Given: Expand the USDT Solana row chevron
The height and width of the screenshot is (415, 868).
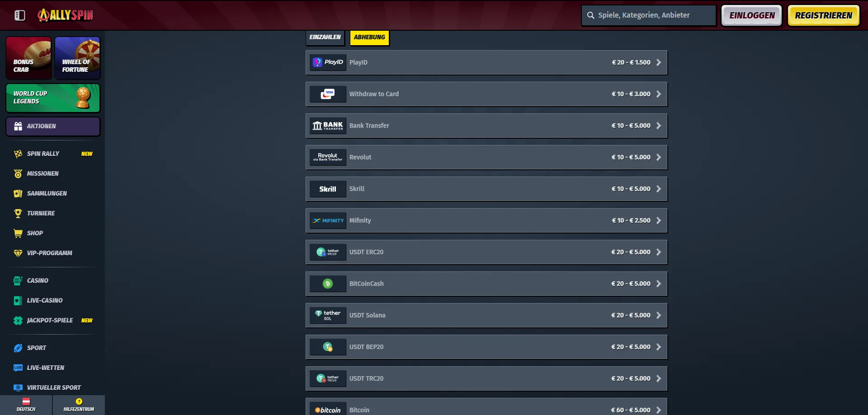Looking at the screenshot, I should (659, 315).
